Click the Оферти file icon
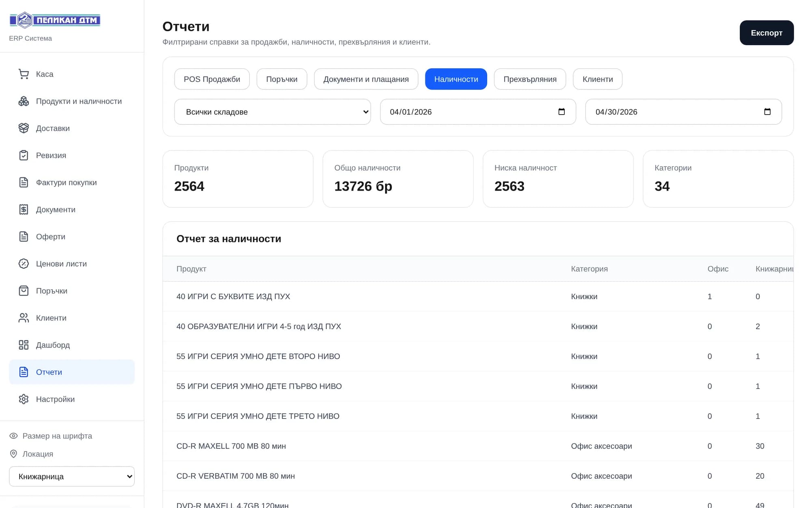 click(24, 237)
